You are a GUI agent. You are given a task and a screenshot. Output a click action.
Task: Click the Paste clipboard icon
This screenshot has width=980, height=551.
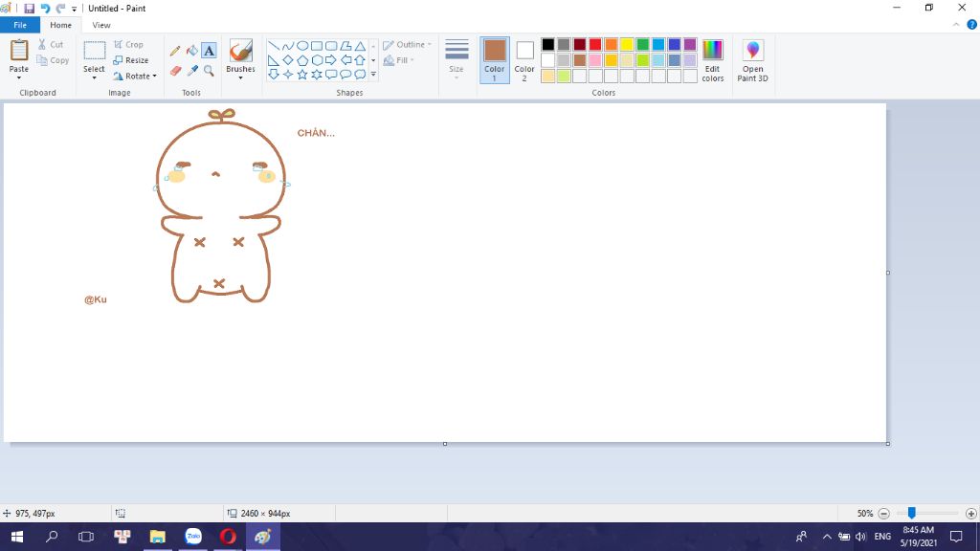(x=19, y=51)
